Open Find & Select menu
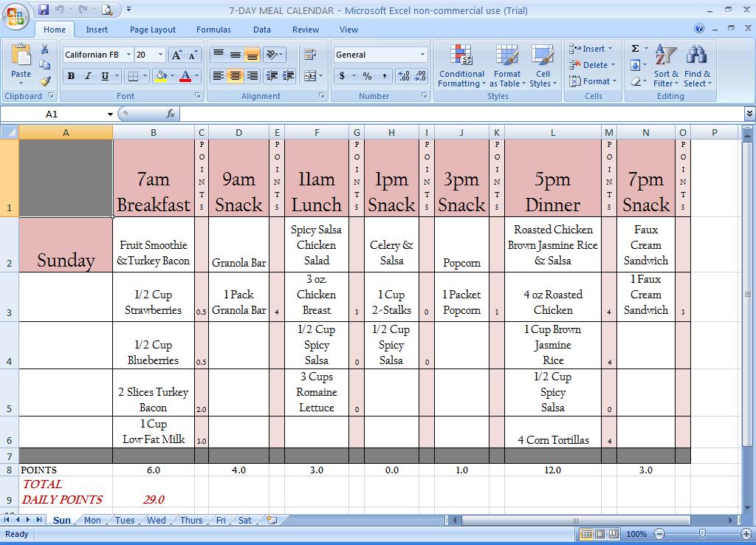This screenshot has height=545, width=756. pyautogui.click(x=697, y=66)
